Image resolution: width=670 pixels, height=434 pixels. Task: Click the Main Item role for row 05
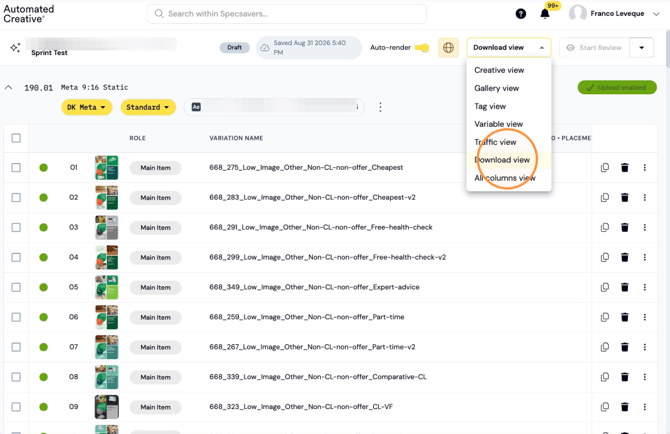[x=156, y=287]
